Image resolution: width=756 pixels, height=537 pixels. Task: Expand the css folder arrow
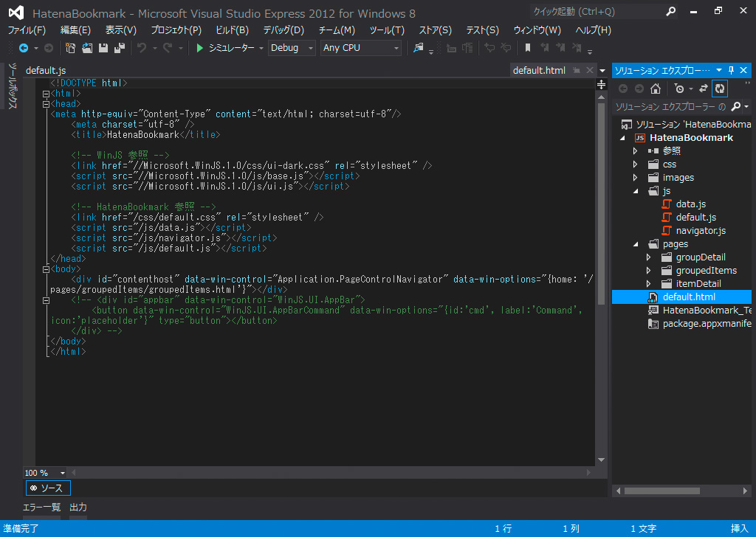[635, 164]
